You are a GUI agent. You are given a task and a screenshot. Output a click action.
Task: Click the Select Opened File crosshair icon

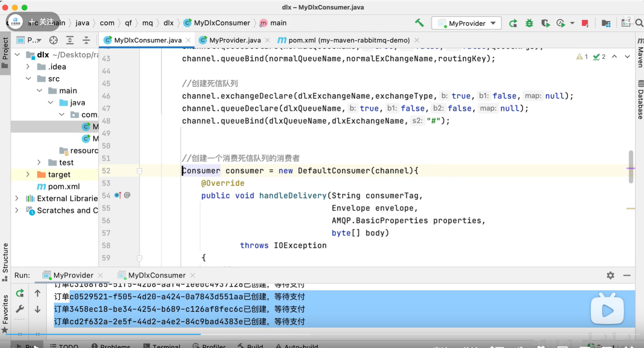point(53,40)
